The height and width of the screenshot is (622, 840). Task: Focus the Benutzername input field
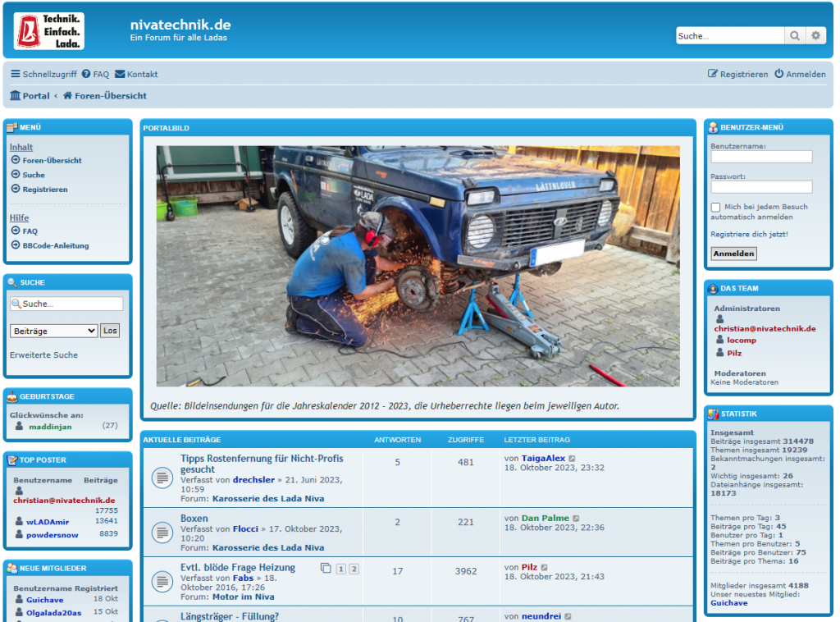(x=761, y=157)
